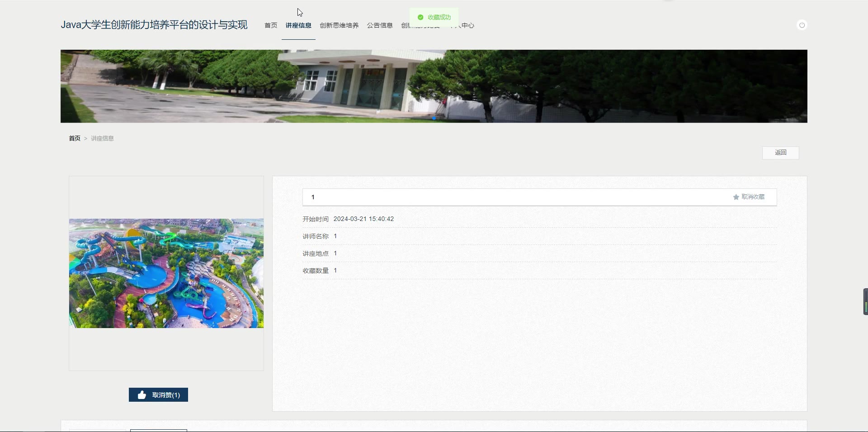The height and width of the screenshot is (432, 868).
Task: Click the blue carousel indicator dot
Action: pyautogui.click(x=434, y=118)
